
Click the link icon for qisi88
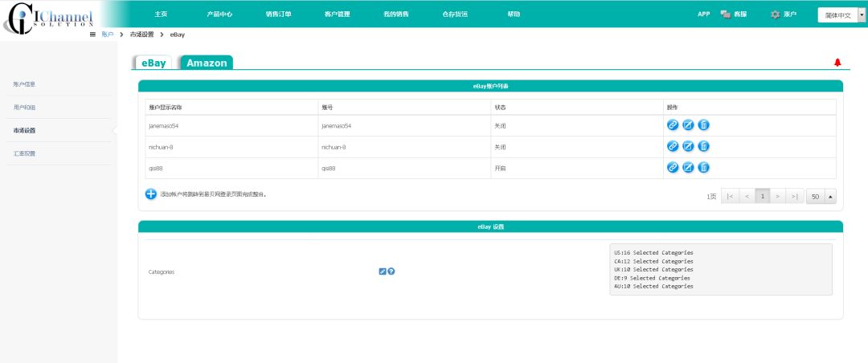click(x=673, y=168)
